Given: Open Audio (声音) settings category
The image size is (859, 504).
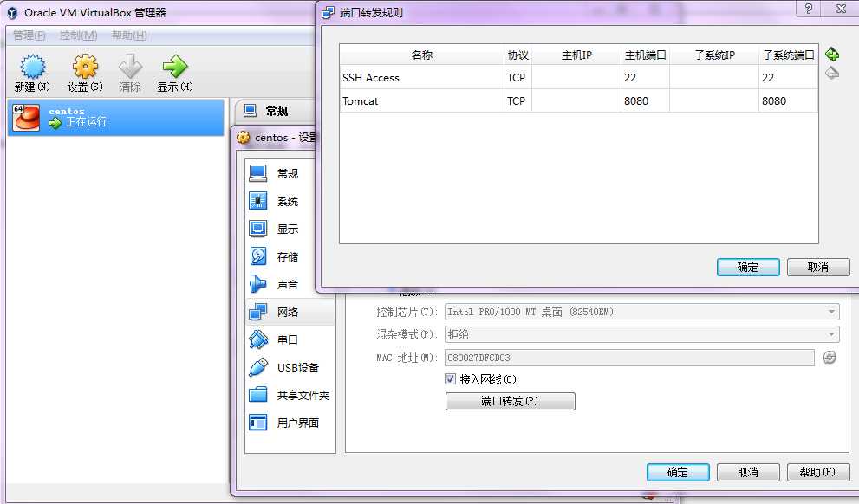Looking at the screenshot, I should pos(290,284).
